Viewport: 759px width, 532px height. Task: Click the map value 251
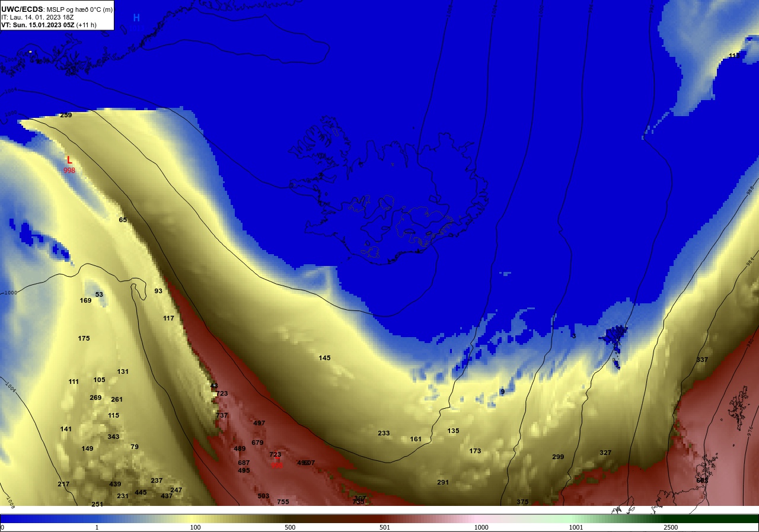click(x=97, y=504)
